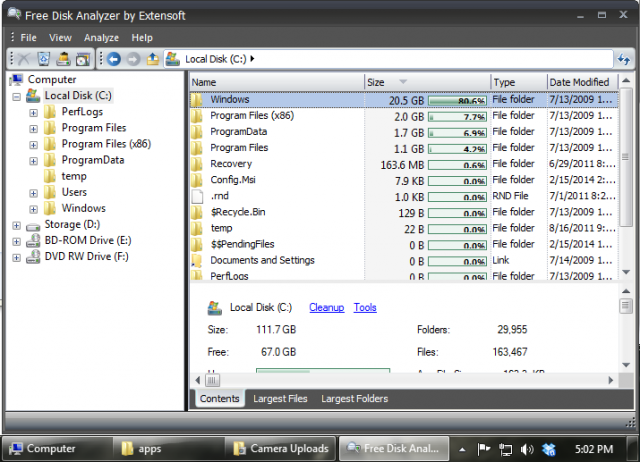Expand the DVD RW Drive (F:) node
The image size is (640, 462).
[16, 258]
